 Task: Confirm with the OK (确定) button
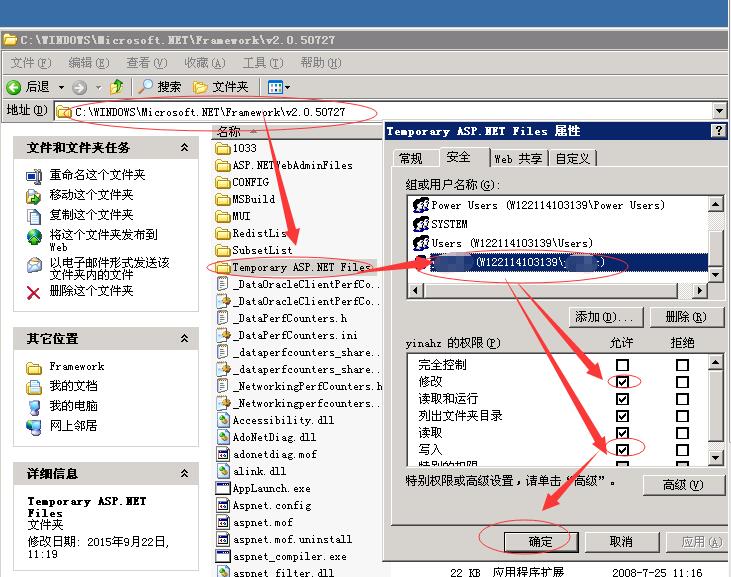tap(541, 542)
